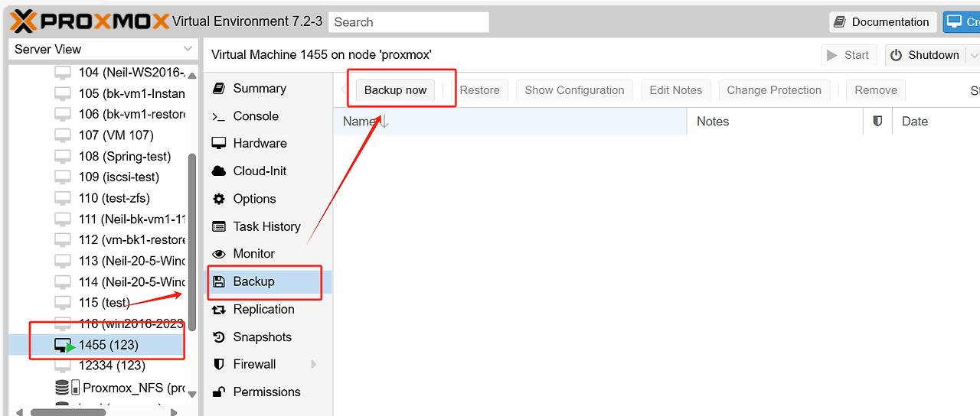
Task: Click the horizontal scrollbar thumb under the tree
Action: tap(67, 412)
